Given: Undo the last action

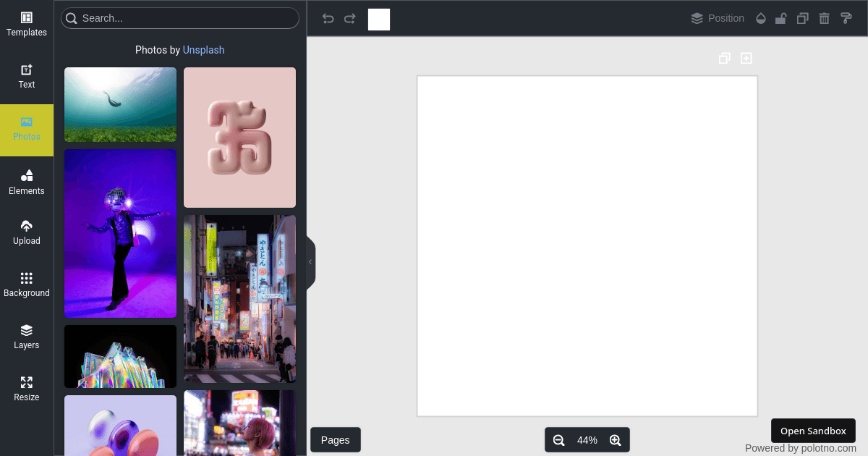Looking at the screenshot, I should (x=328, y=19).
